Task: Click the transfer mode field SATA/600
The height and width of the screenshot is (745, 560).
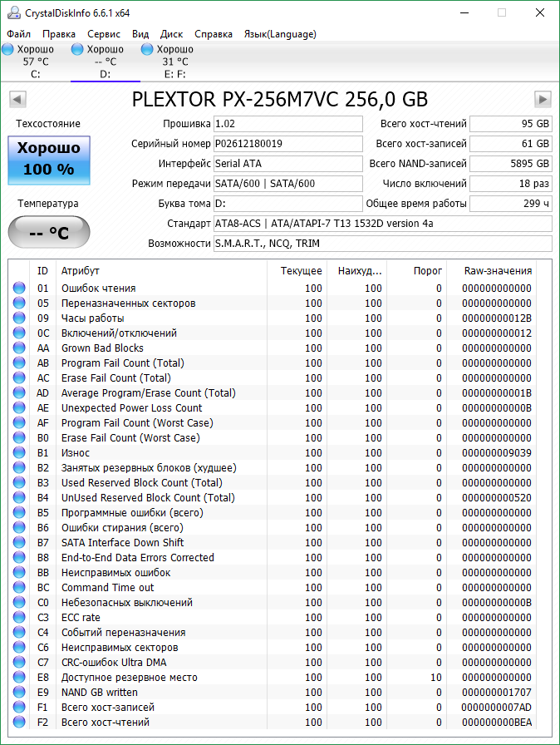Action: tap(288, 184)
